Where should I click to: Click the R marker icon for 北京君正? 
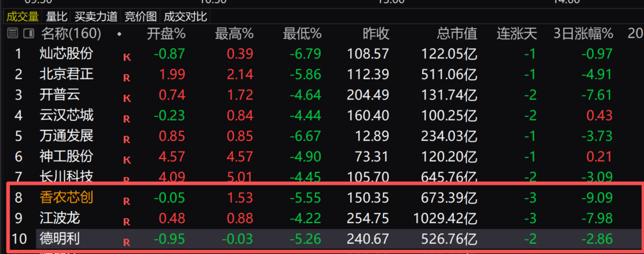127,78
